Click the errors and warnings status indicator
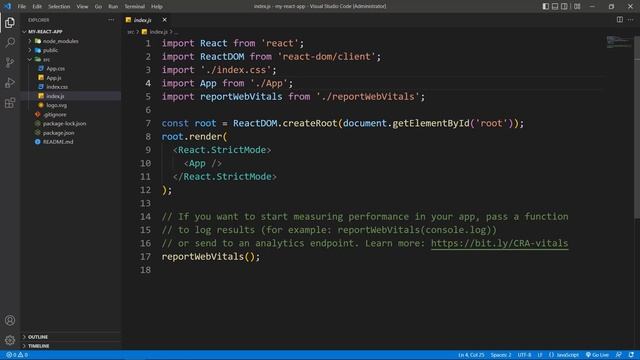The width and height of the screenshot is (640, 360). click(17, 355)
